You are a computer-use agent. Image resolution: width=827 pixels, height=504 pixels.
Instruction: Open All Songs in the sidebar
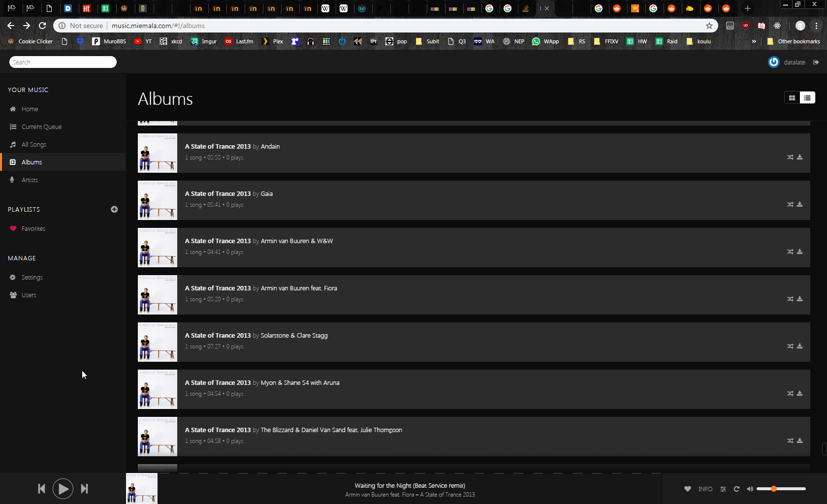coord(33,145)
